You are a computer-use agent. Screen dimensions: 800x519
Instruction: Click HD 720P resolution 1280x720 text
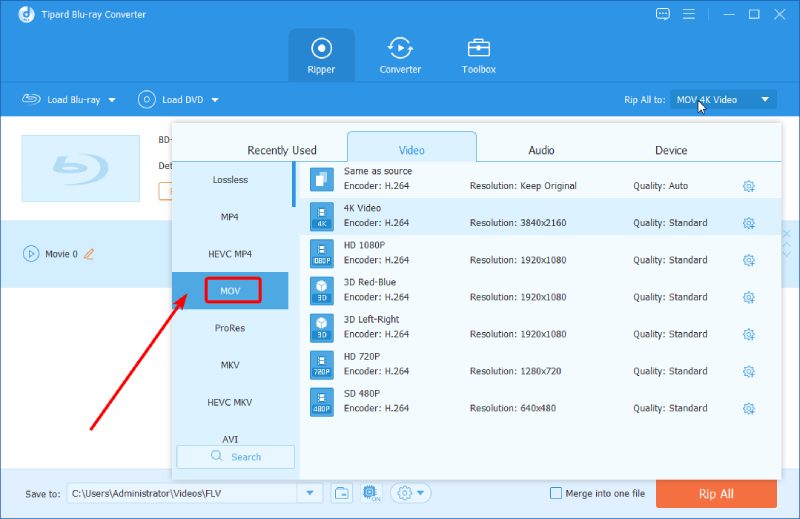[515, 372]
